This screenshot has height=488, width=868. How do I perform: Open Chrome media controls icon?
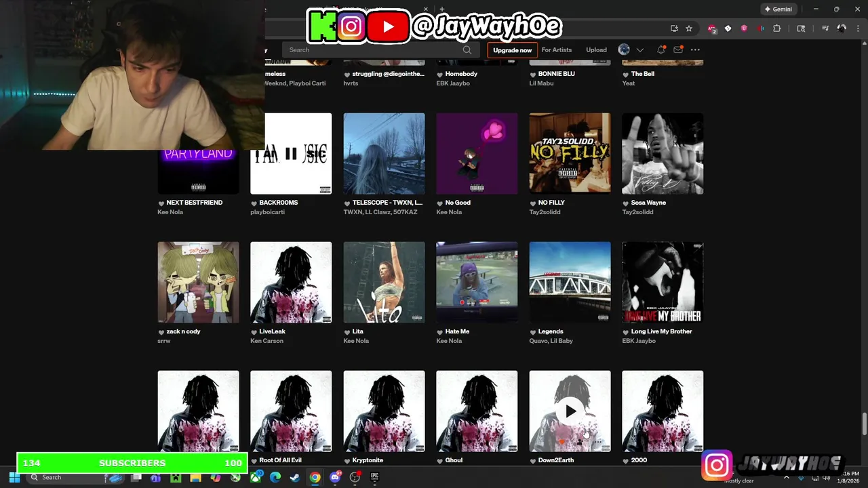pos(825,28)
